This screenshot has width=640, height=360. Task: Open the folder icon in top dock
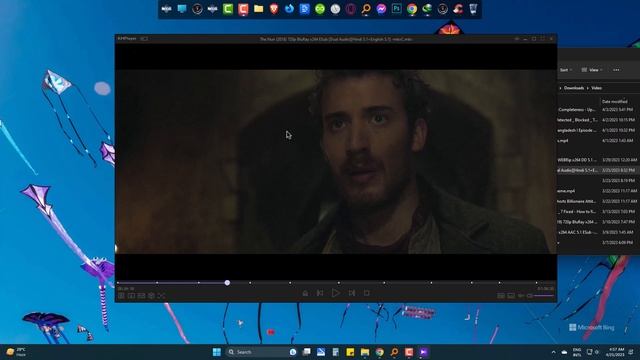(x=258, y=9)
